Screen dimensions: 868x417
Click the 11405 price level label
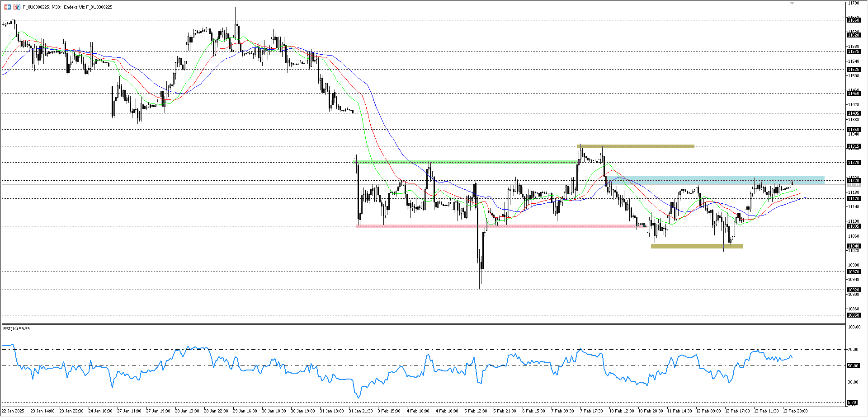[854, 113]
